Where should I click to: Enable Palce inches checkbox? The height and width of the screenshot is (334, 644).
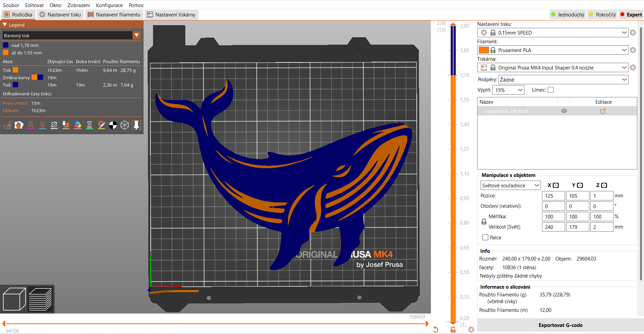click(x=485, y=237)
